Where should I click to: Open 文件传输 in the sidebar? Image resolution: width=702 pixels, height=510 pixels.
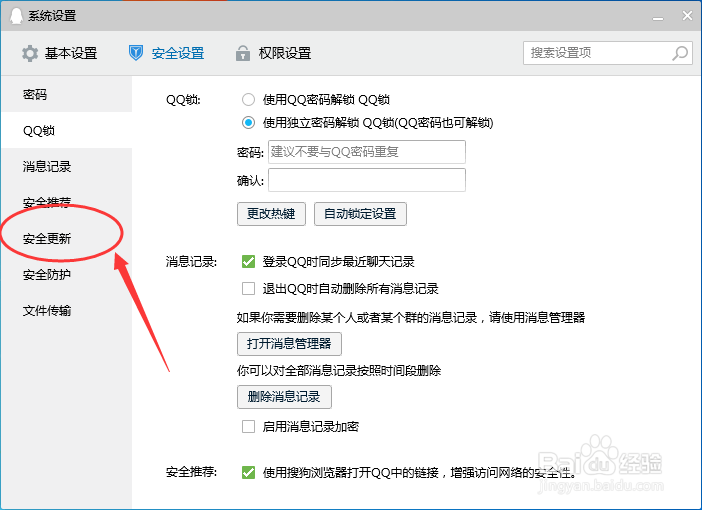tap(66, 310)
